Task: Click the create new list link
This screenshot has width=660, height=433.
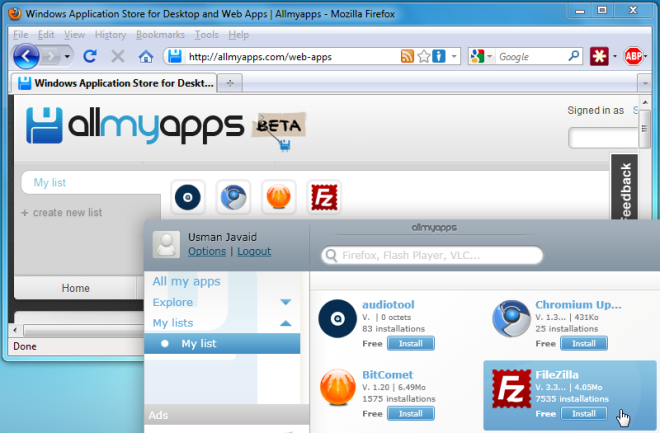Action: point(62,213)
